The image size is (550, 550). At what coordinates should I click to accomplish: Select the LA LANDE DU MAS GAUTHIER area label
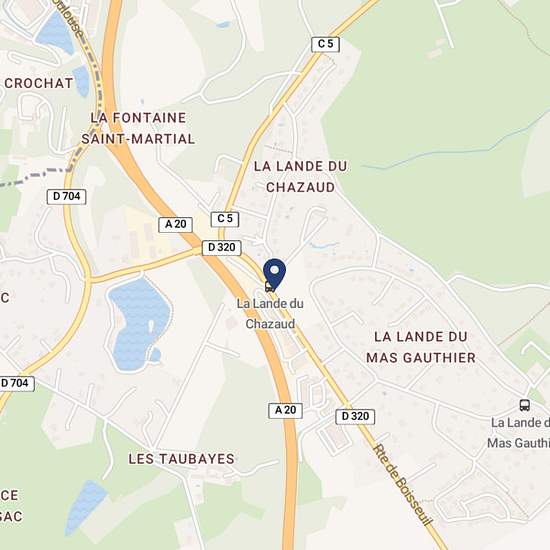(421, 347)
